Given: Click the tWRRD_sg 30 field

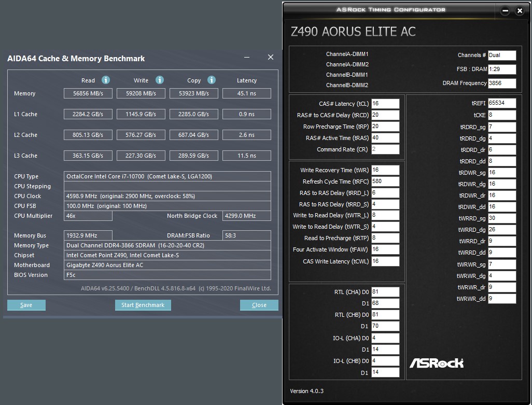Looking at the screenshot, I should 502,218.
